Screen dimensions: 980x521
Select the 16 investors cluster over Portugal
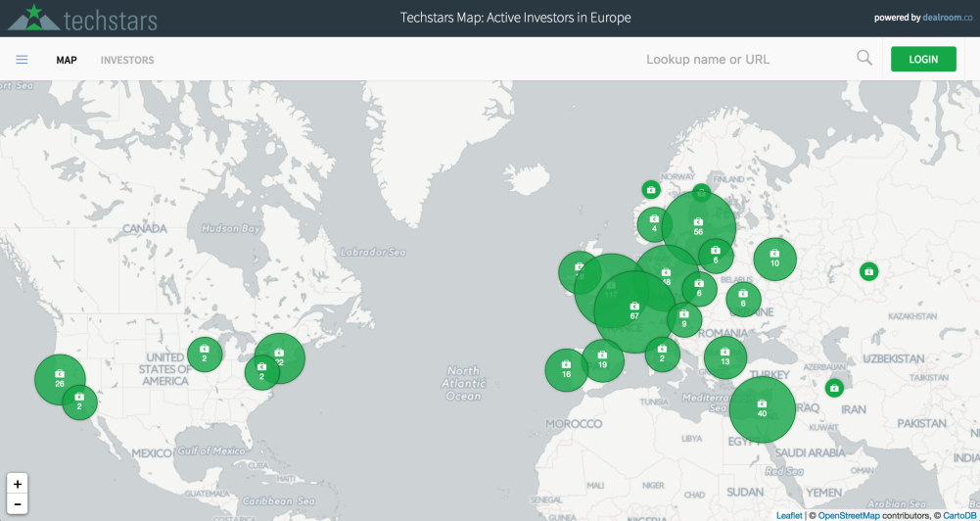(x=566, y=369)
